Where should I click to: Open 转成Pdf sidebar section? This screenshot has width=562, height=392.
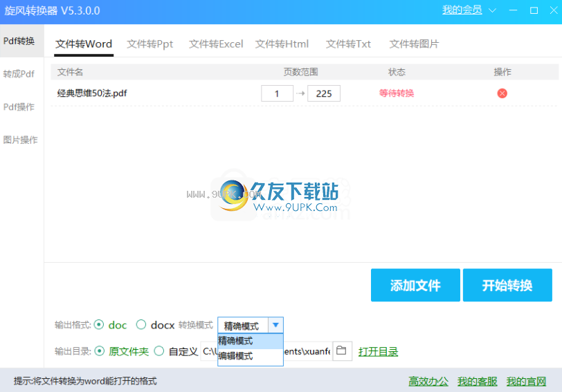pyautogui.click(x=19, y=74)
